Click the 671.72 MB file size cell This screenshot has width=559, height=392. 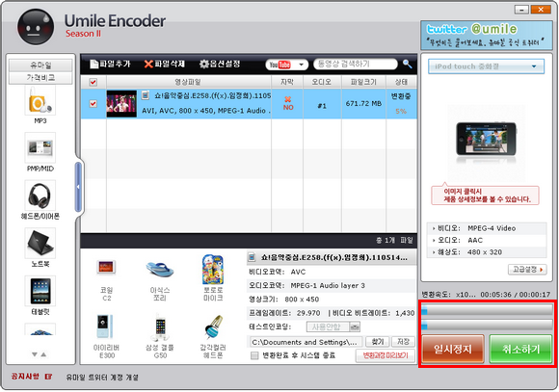point(363,104)
